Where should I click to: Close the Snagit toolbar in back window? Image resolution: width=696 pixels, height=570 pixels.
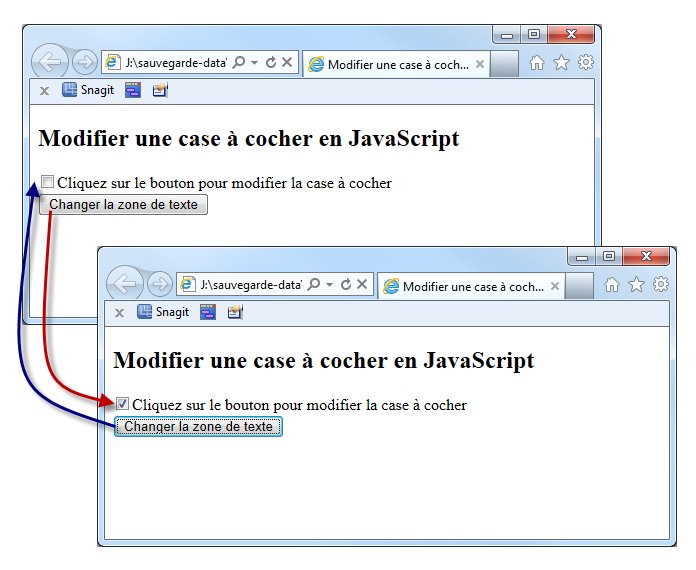(x=44, y=91)
